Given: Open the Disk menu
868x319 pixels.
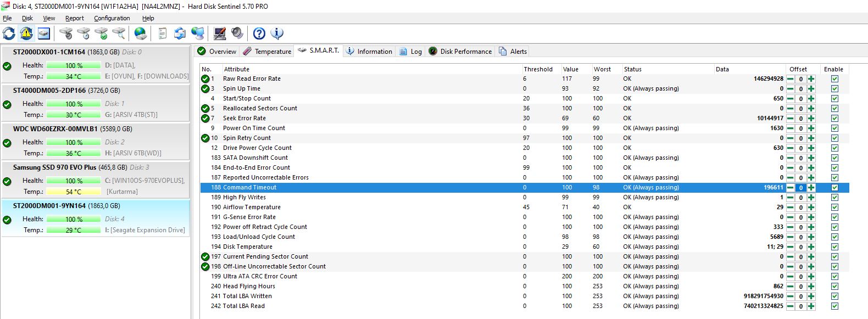Looking at the screenshot, I should tap(27, 18).
